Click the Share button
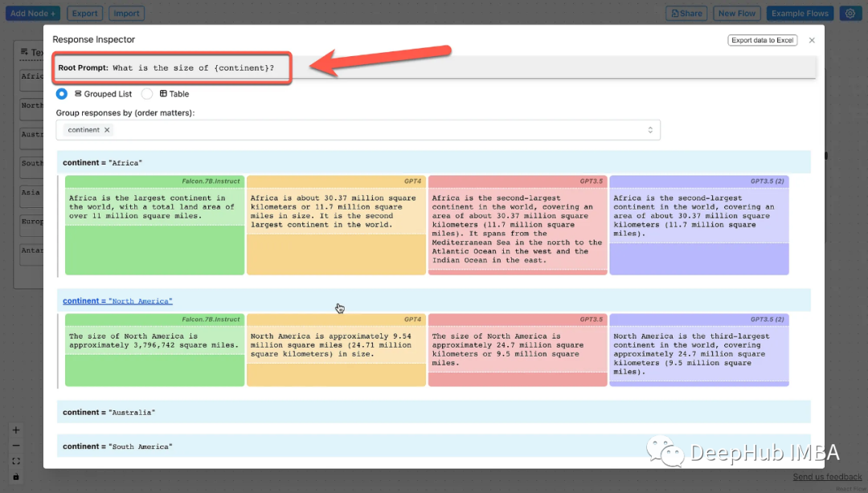 coord(686,14)
